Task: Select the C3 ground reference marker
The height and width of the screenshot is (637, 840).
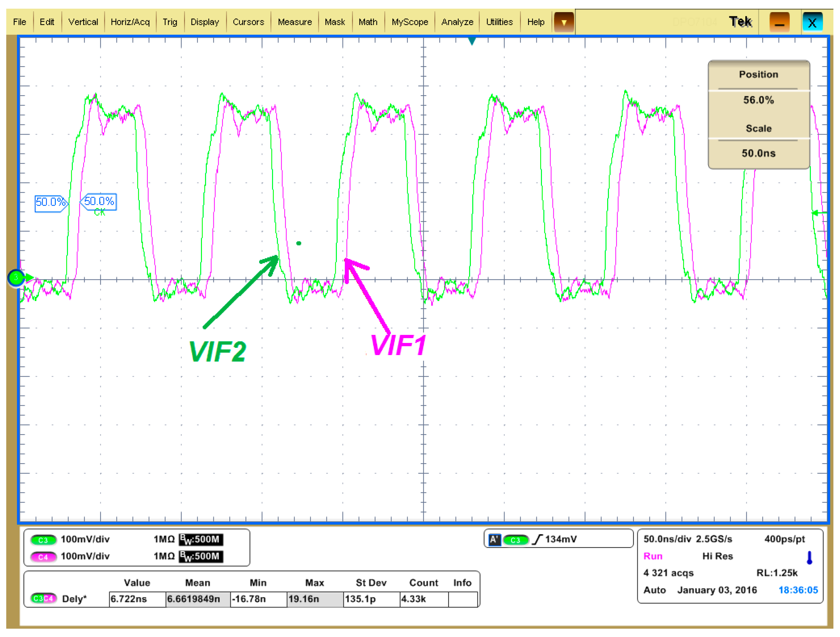Action: (x=16, y=278)
